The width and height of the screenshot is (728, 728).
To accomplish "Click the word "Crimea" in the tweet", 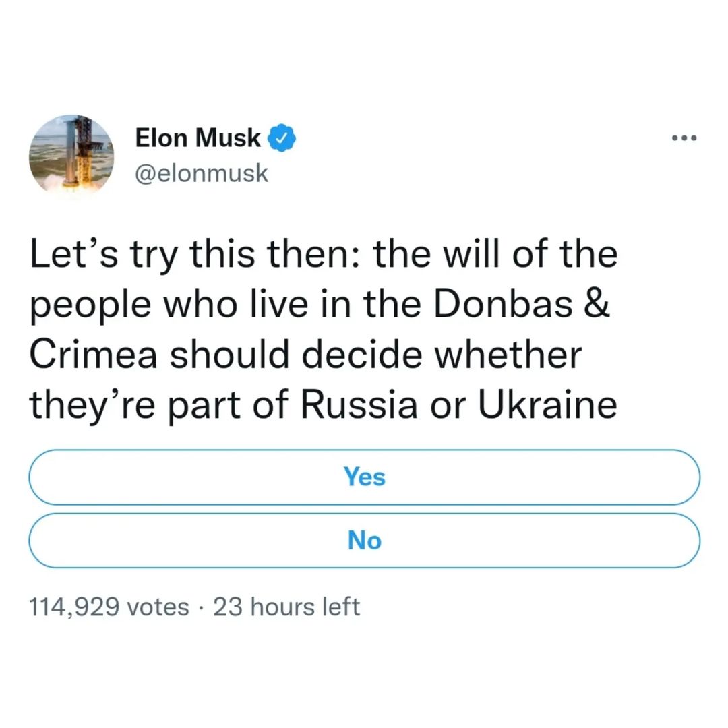I will pyautogui.click(x=94, y=355).
